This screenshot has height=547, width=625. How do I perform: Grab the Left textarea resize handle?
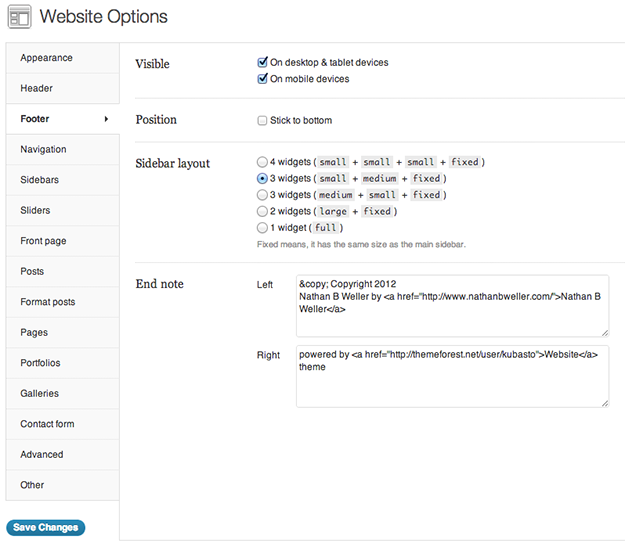(x=604, y=331)
